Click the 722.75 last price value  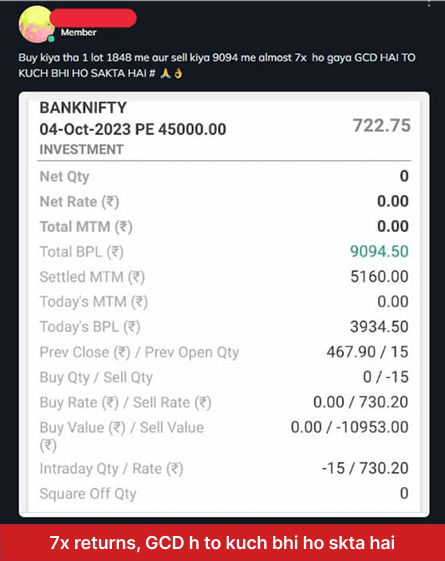click(382, 126)
